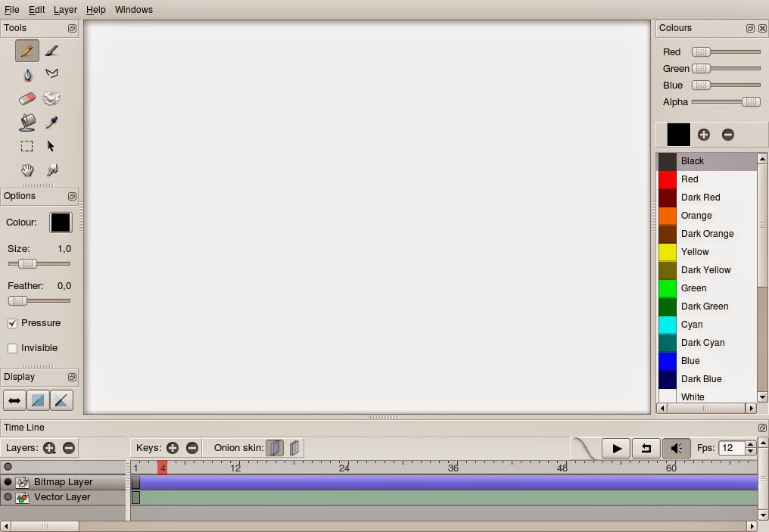Open Colour swatch in Options panel
The height and width of the screenshot is (532, 769).
click(61, 222)
